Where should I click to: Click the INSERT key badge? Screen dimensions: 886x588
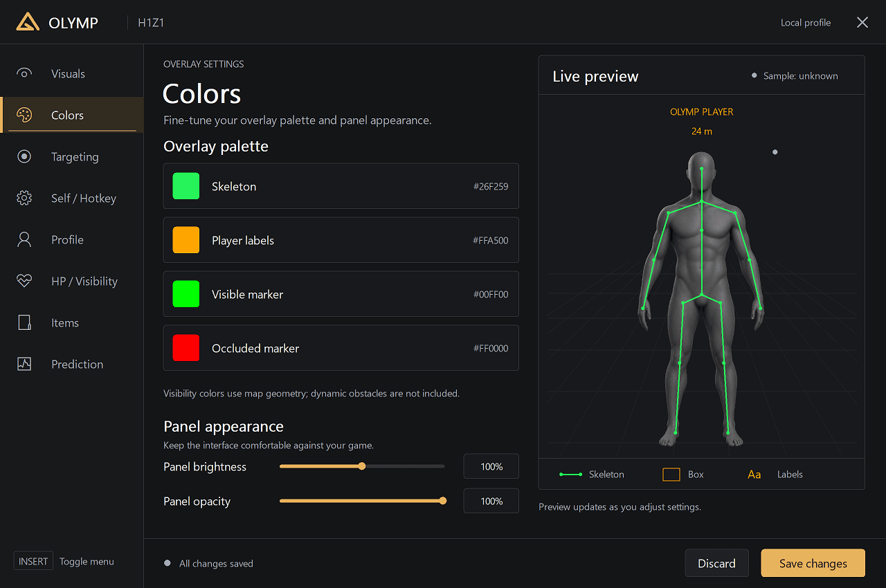click(x=33, y=561)
